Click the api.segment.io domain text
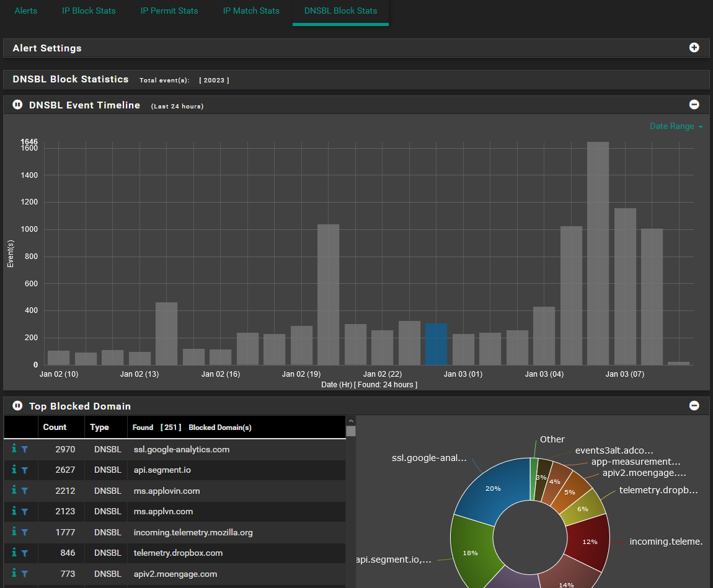This screenshot has height=588, width=713. coord(162,470)
